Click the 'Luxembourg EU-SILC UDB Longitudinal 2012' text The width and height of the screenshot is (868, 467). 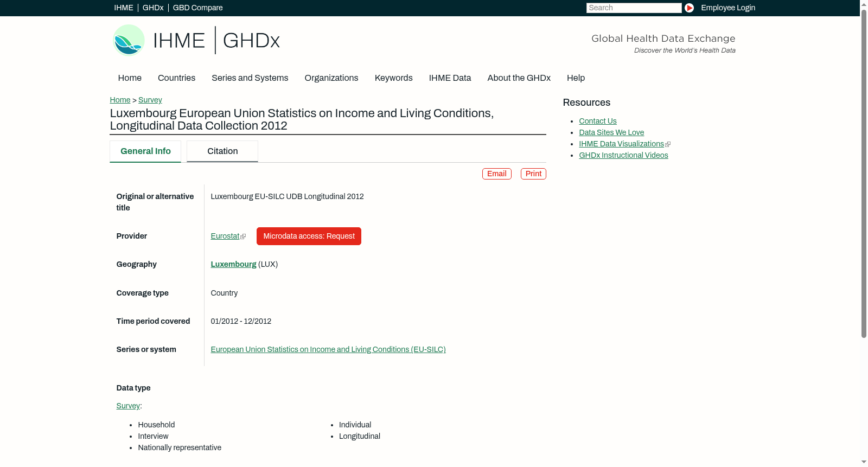(x=287, y=197)
